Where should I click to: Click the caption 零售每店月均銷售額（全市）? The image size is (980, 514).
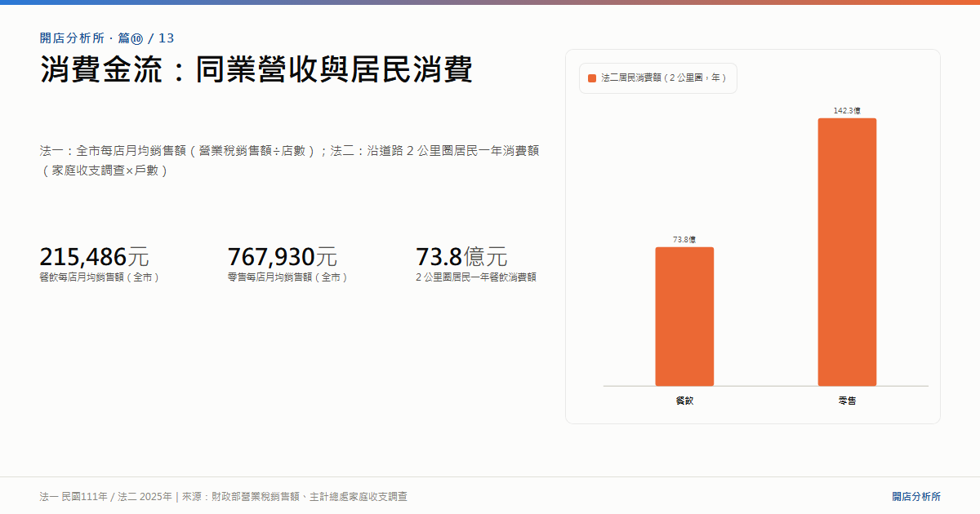tap(290, 277)
